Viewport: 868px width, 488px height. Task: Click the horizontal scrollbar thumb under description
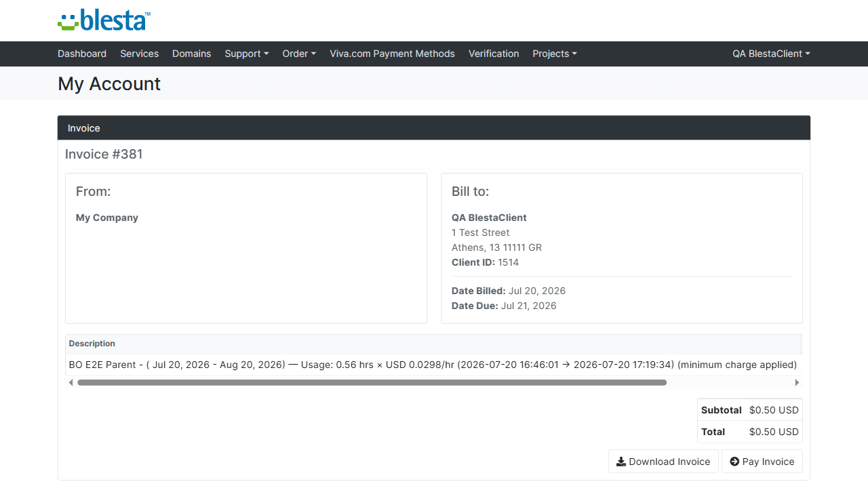tap(372, 383)
